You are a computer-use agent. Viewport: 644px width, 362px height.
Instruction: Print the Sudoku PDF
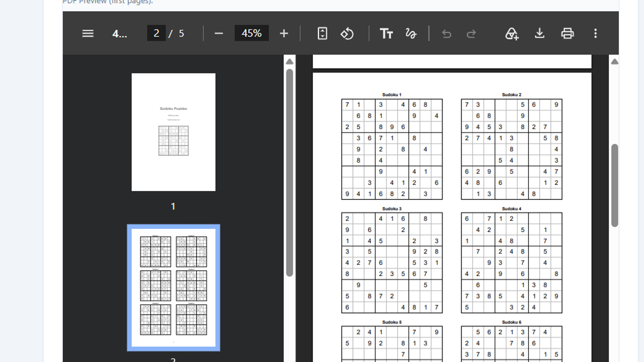[x=567, y=33]
